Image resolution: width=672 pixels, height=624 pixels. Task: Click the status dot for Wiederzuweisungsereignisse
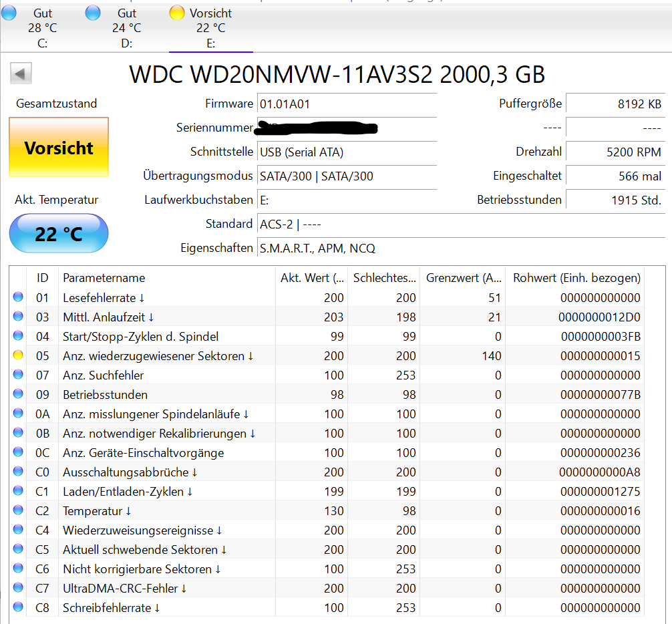point(18,529)
